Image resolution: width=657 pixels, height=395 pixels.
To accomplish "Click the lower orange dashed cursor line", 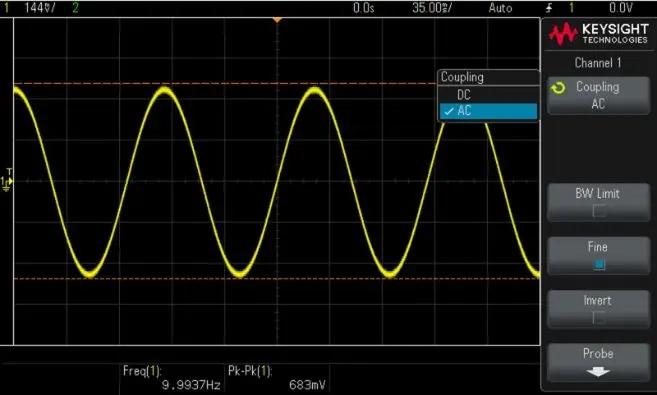I will (277, 279).
